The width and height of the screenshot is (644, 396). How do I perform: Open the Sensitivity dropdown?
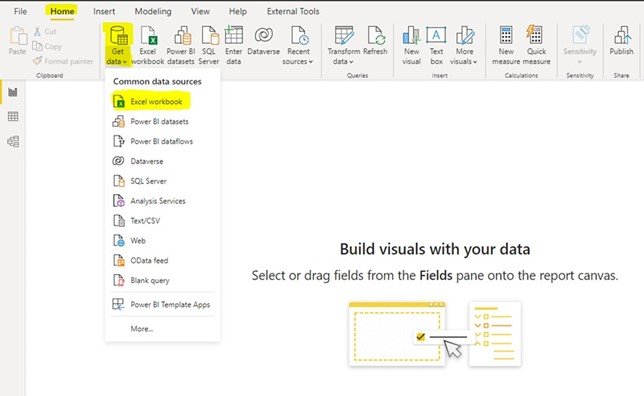tap(580, 44)
